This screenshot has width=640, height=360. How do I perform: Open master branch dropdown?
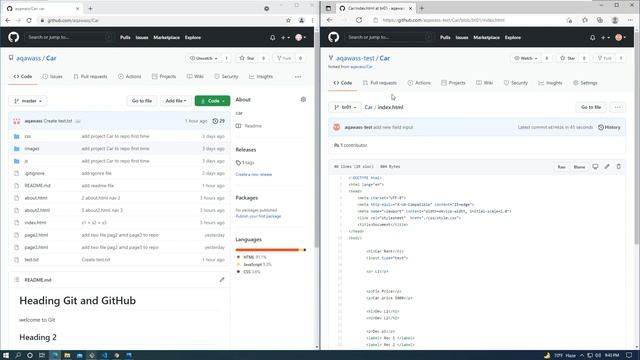coord(28,101)
